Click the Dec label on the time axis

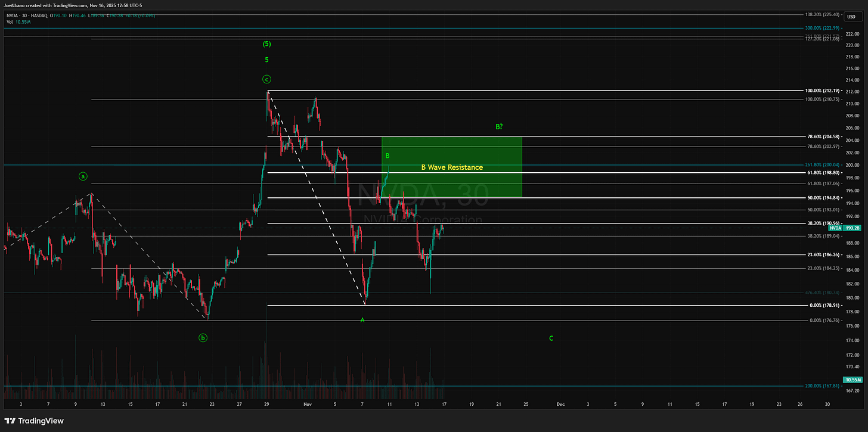pos(560,404)
